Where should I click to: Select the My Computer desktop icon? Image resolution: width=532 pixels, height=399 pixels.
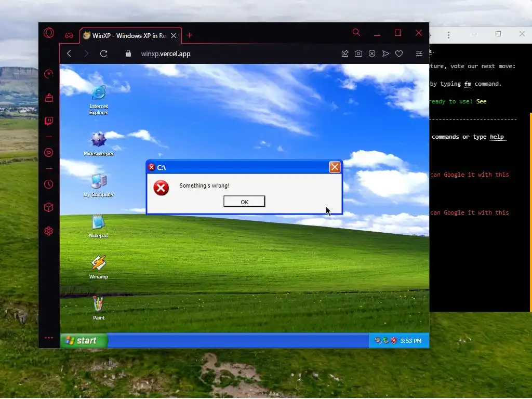(x=99, y=185)
